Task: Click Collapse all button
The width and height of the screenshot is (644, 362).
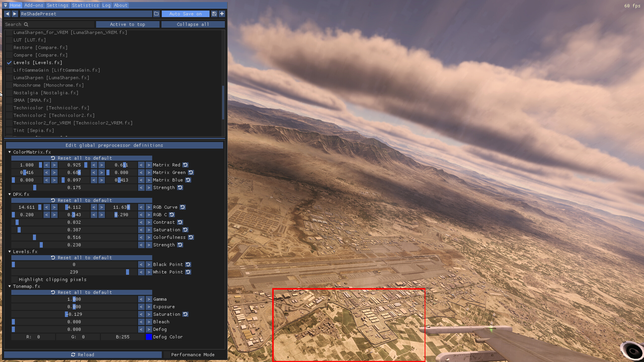Action: pyautogui.click(x=193, y=24)
